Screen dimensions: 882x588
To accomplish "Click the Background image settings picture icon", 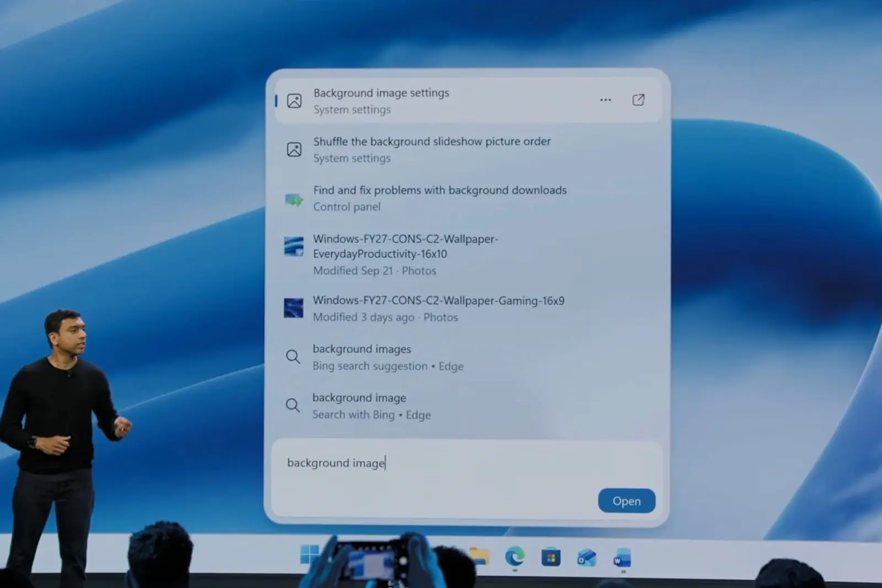I will (294, 101).
